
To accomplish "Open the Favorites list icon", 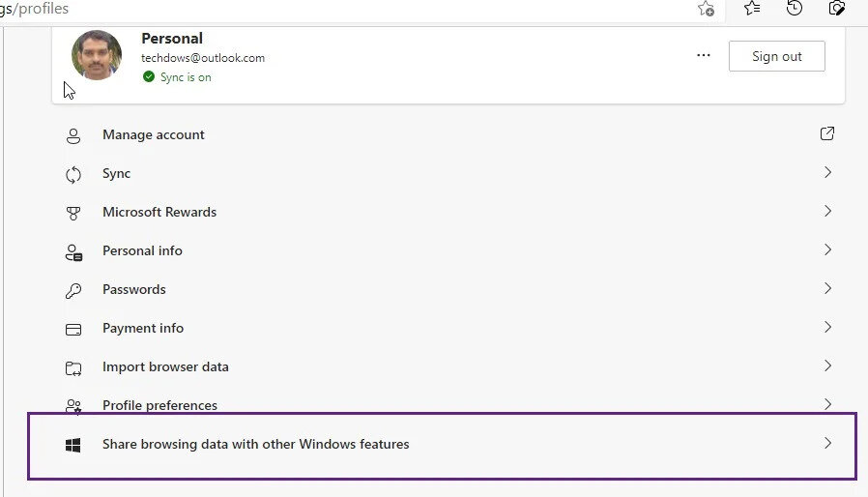I will pos(752,8).
